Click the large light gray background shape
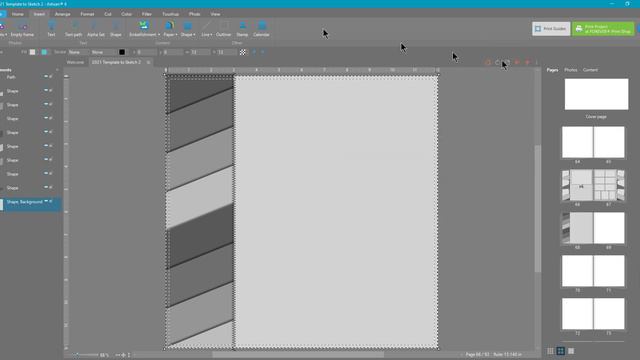This screenshot has width=640, height=360. (x=336, y=211)
